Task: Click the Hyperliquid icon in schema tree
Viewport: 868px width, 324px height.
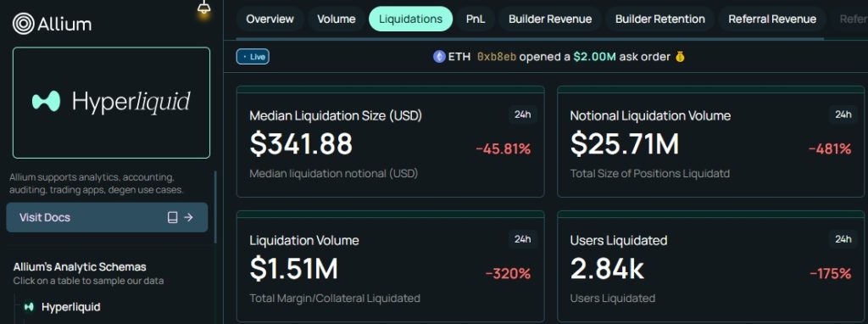Action: (30, 306)
